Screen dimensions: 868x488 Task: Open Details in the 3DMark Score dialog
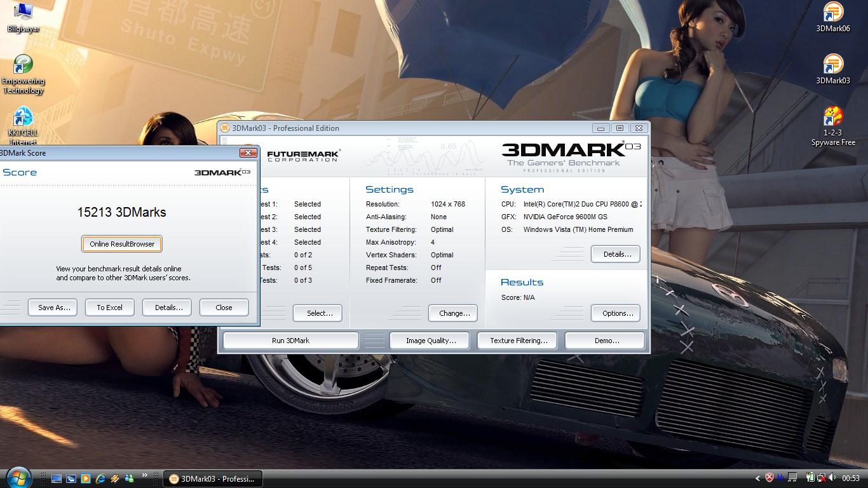pyautogui.click(x=168, y=308)
